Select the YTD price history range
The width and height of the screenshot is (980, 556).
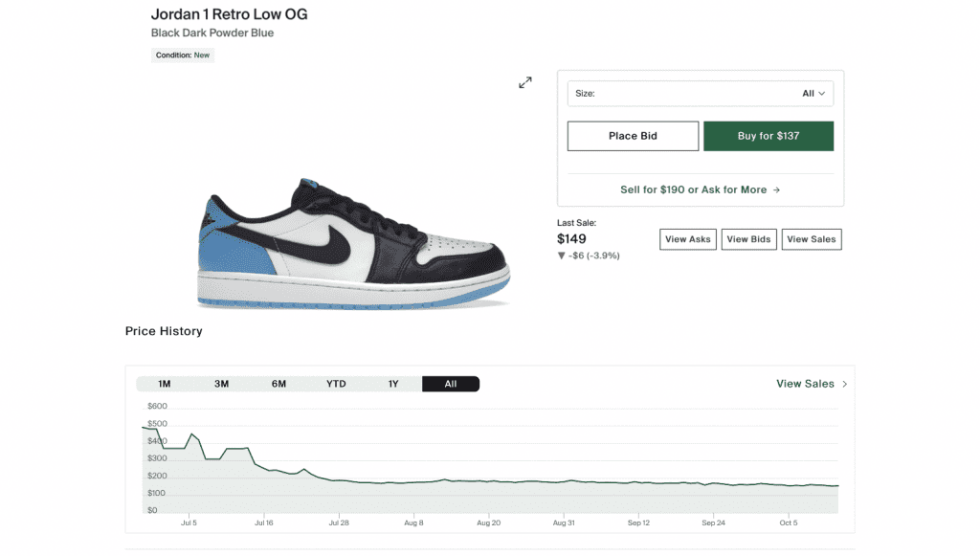click(336, 384)
